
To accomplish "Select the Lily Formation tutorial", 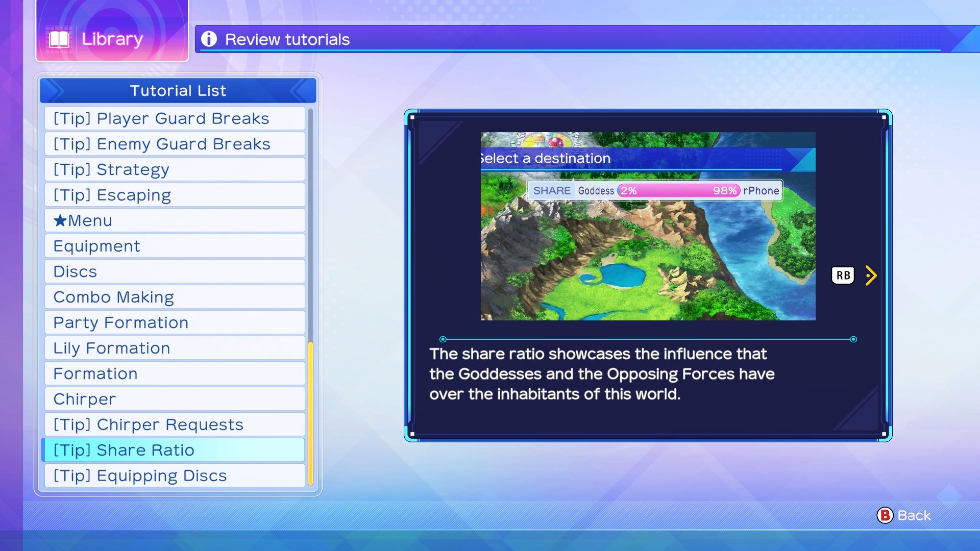I will click(x=174, y=348).
